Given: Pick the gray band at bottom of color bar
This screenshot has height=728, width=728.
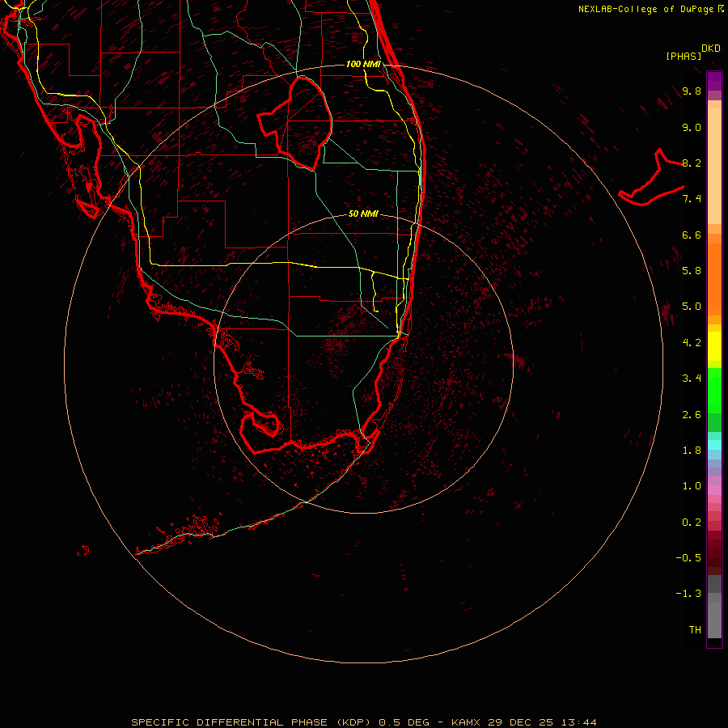Looking at the screenshot, I should click(x=714, y=616).
